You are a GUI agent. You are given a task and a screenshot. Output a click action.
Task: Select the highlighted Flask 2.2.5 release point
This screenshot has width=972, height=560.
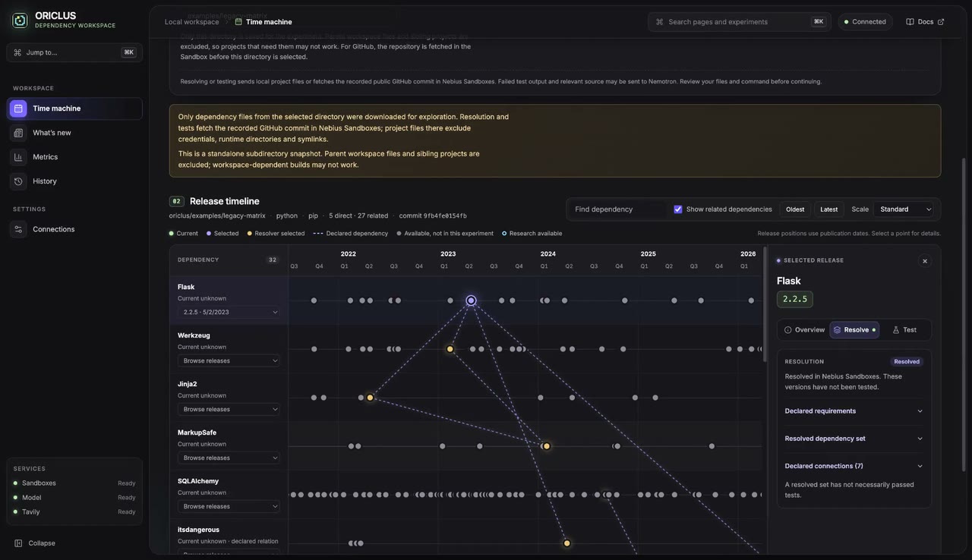pos(471,300)
